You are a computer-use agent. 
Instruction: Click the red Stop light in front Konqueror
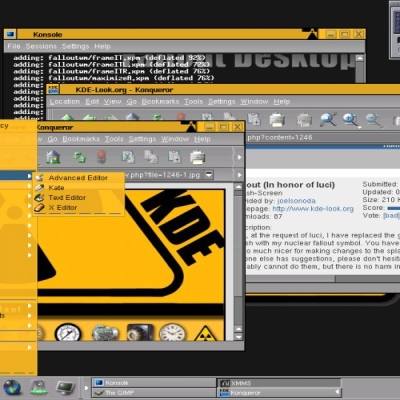click(x=102, y=157)
